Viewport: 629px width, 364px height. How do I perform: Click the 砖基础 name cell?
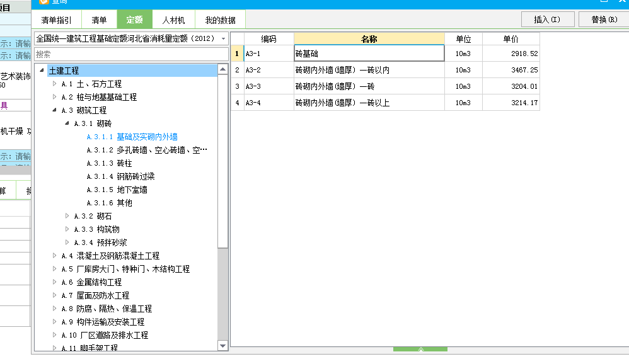pyautogui.click(x=369, y=54)
